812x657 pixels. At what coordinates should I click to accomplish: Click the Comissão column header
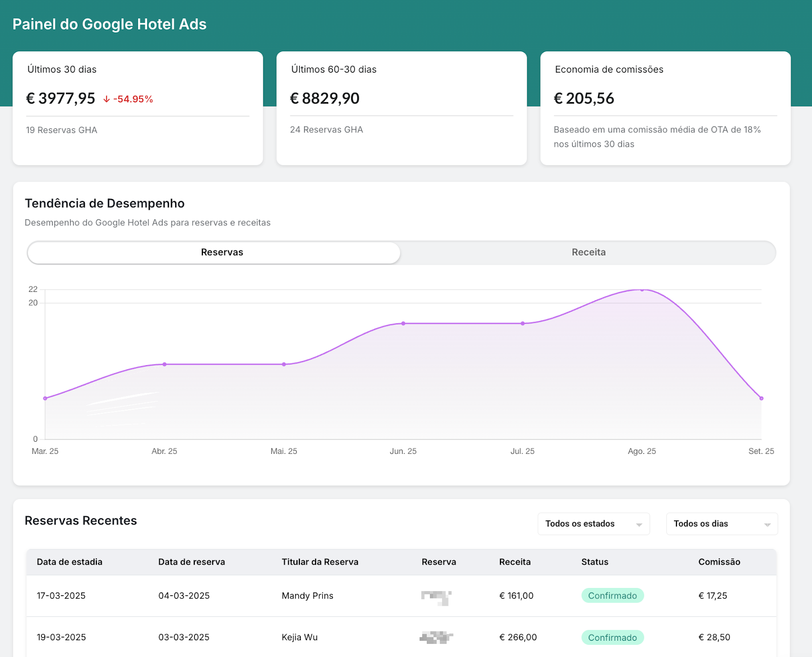tap(719, 562)
